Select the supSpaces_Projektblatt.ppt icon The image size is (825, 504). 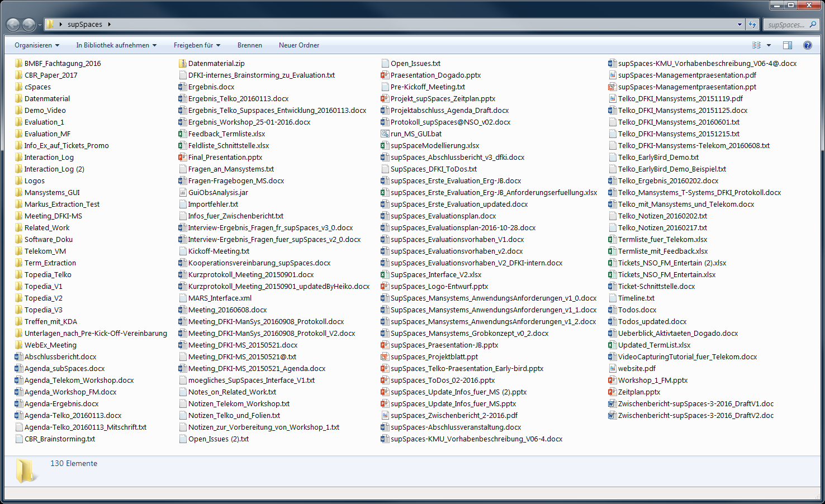tap(385, 357)
